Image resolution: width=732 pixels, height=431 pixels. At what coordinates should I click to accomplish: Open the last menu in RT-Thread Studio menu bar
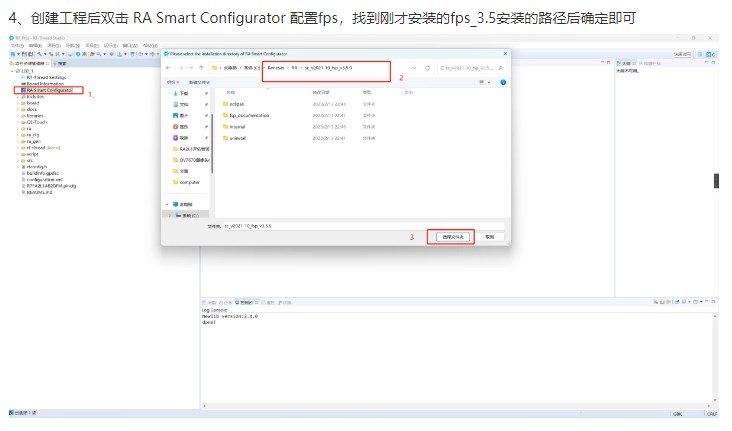pos(150,46)
